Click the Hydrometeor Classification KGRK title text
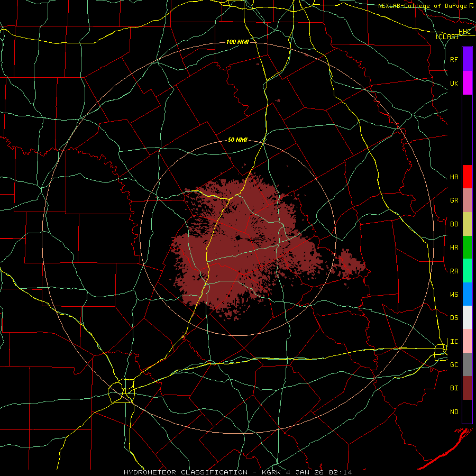Screen dimensions: 476x476 click(x=237, y=472)
